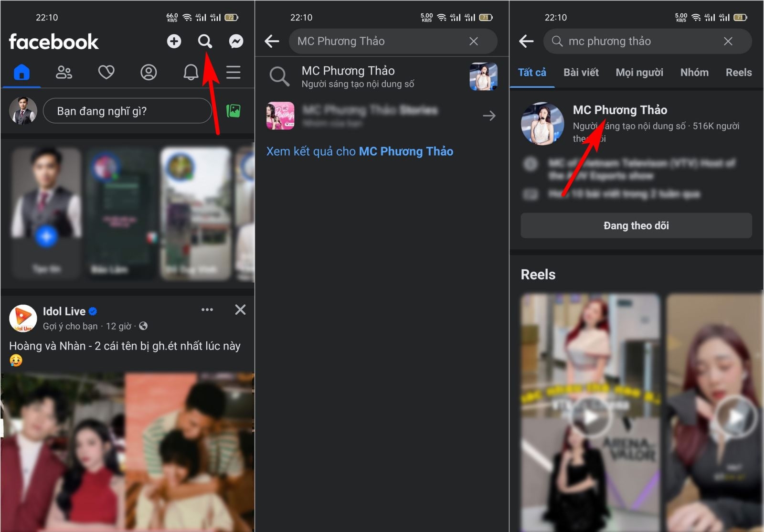Switch to the 'Nhóm' tab
This screenshot has height=532, width=764.
point(694,73)
